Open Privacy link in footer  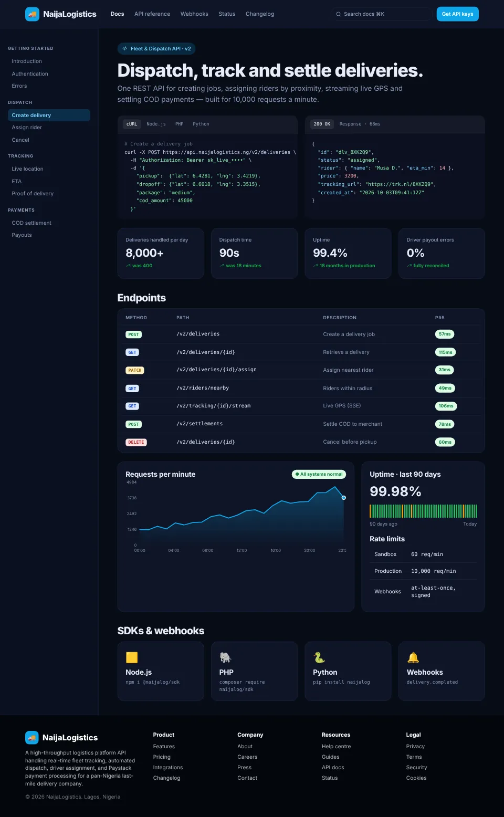coord(415,747)
